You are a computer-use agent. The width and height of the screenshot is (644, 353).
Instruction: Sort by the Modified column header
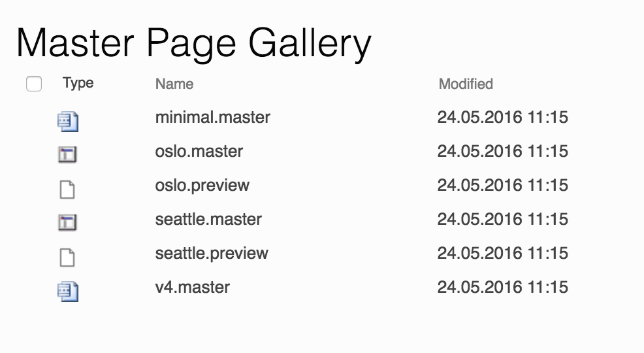click(x=466, y=84)
